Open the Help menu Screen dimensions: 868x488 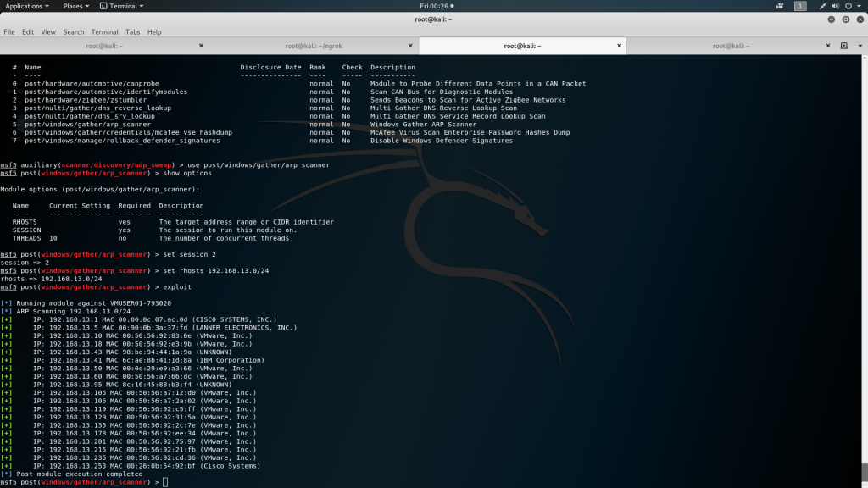(x=154, y=32)
